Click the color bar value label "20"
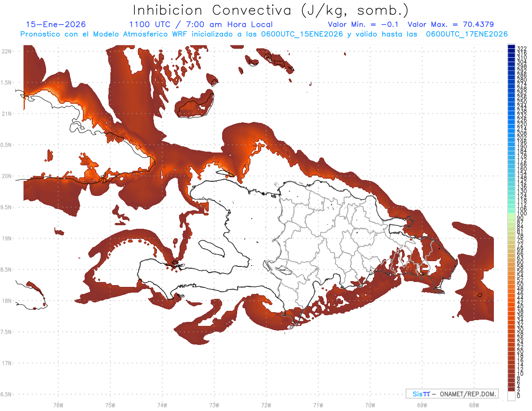The height and width of the screenshot is (411, 532). [520, 351]
